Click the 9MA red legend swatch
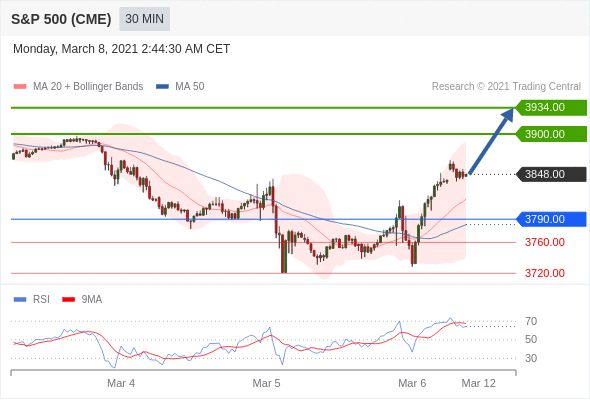This screenshot has height=400, width=590. pos(68,300)
